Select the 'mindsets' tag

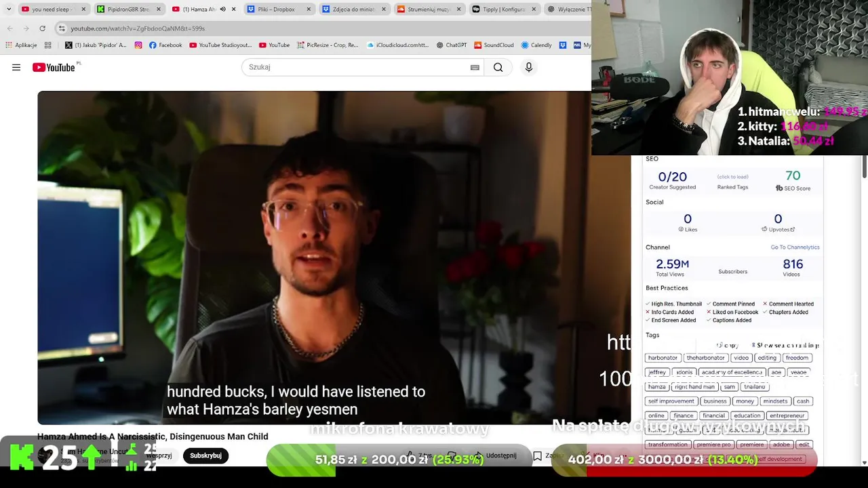775,401
